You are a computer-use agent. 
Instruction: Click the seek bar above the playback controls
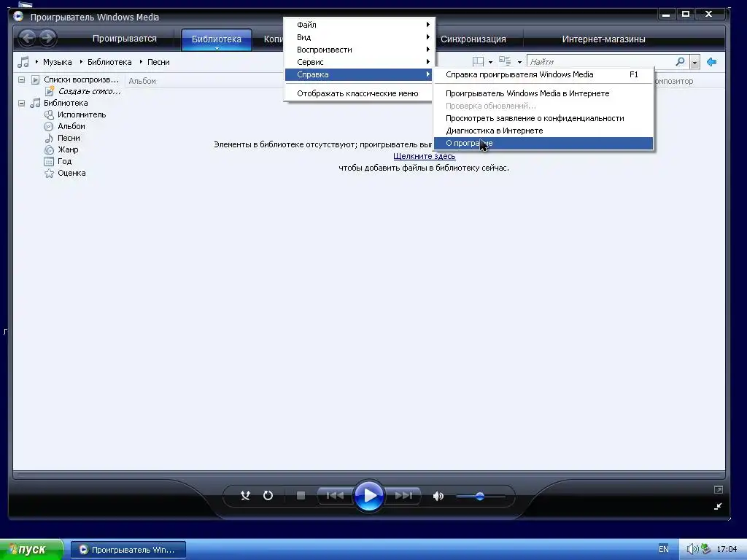tap(369, 475)
